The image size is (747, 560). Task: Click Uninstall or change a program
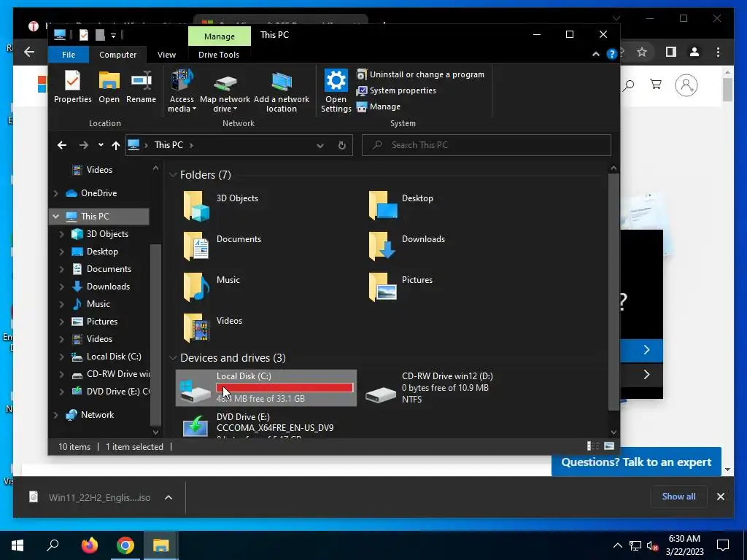coord(421,74)
